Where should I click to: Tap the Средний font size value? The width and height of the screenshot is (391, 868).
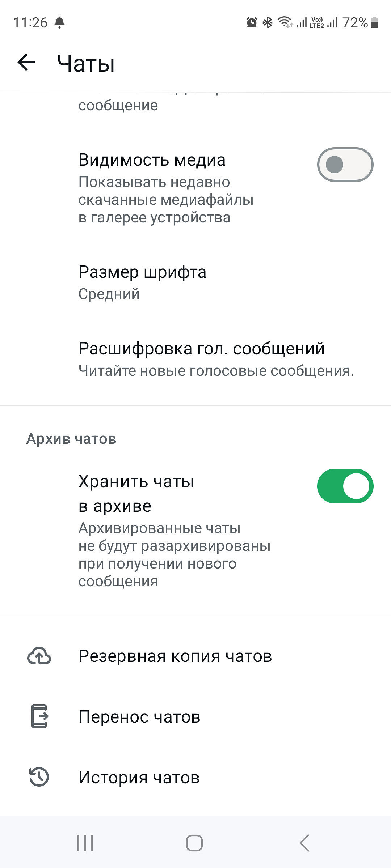109,294
